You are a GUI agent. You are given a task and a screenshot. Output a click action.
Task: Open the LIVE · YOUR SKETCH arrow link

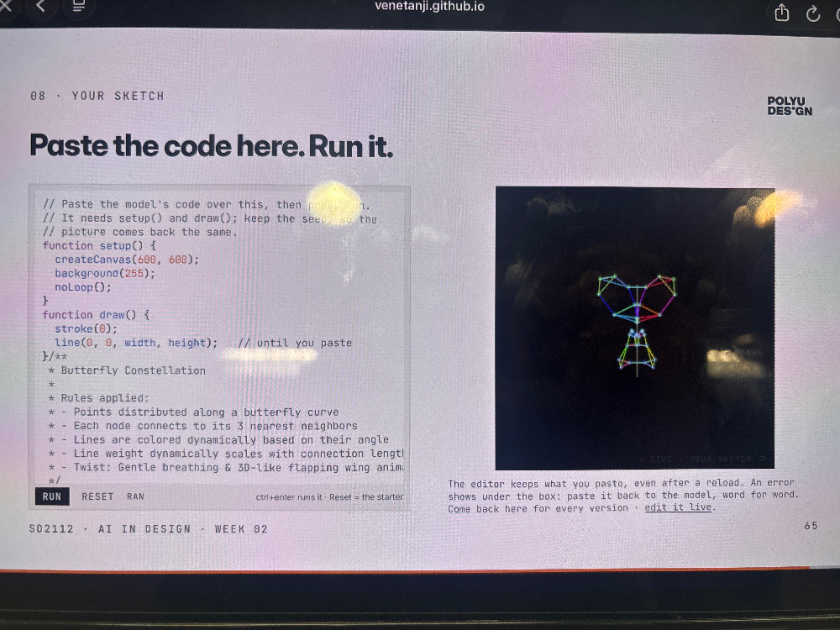703,459
